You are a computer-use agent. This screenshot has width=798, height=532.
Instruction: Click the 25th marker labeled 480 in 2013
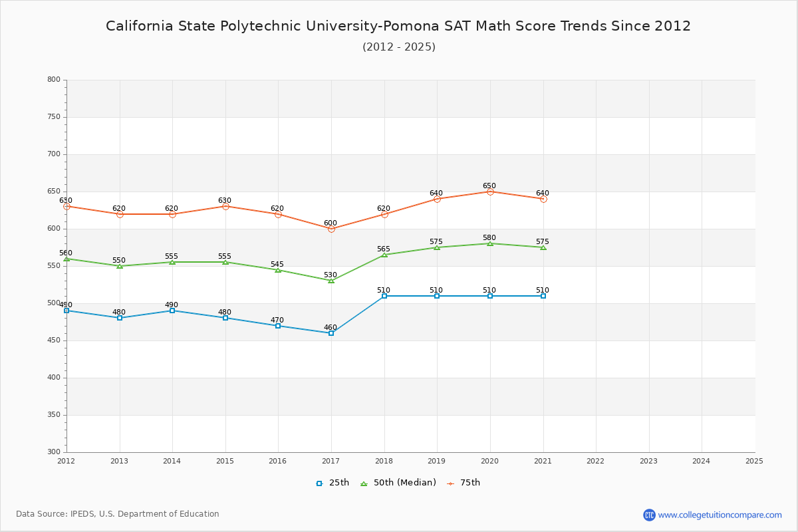pos(120,318)
